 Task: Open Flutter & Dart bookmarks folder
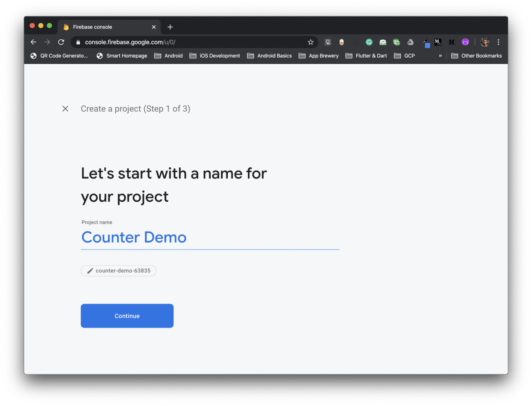[366, 56]
